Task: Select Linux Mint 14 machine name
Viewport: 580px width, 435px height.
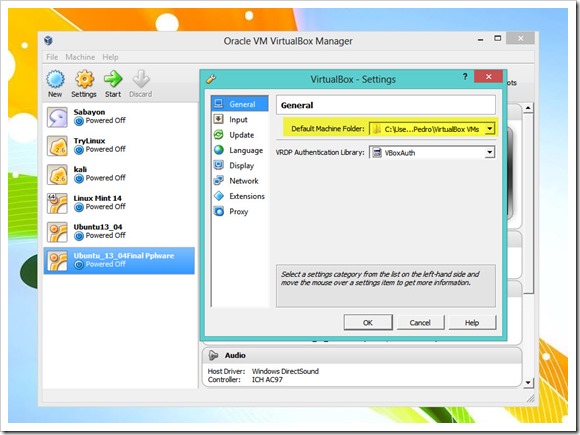Action: tap(98, 198)
